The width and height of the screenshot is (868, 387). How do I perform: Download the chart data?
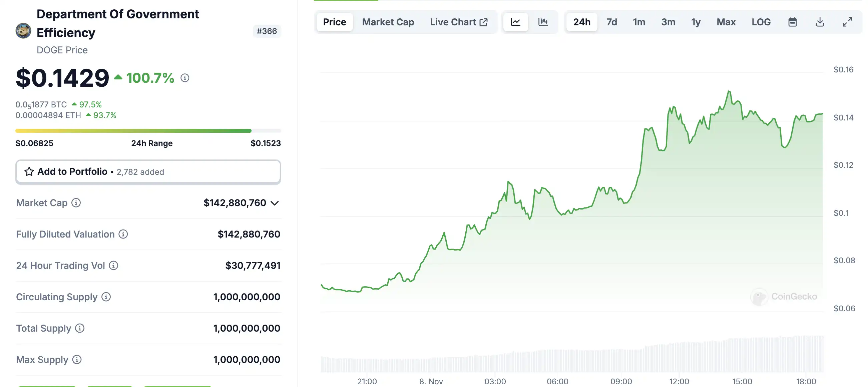820,22
